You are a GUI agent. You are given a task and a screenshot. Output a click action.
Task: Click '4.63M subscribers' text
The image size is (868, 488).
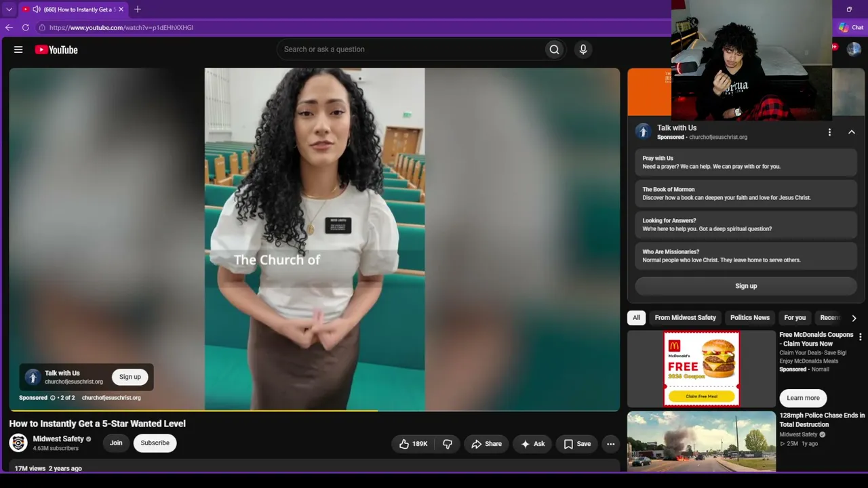[x=56, y=449]
